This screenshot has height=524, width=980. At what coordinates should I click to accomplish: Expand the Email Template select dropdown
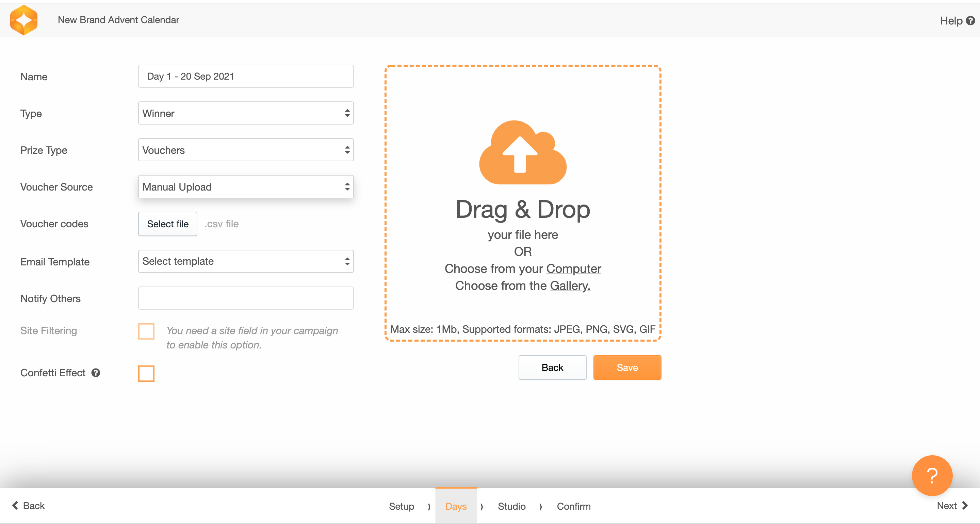tap(245, 261)
